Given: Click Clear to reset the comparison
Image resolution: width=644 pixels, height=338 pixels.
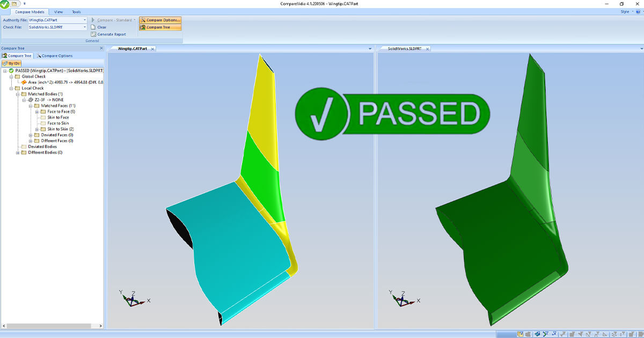Looking at the screenshot, I should (101, 27).
